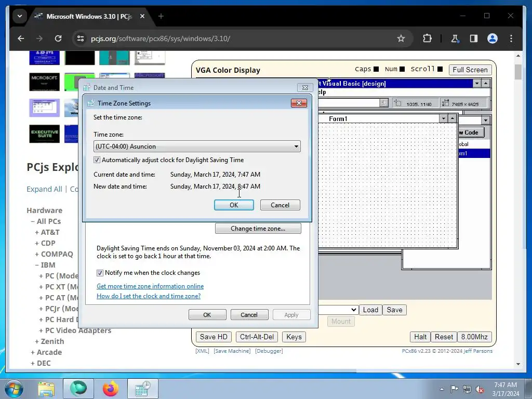Collapse the IBM tree item
The image size is (532, 399).
coord(45,265)
